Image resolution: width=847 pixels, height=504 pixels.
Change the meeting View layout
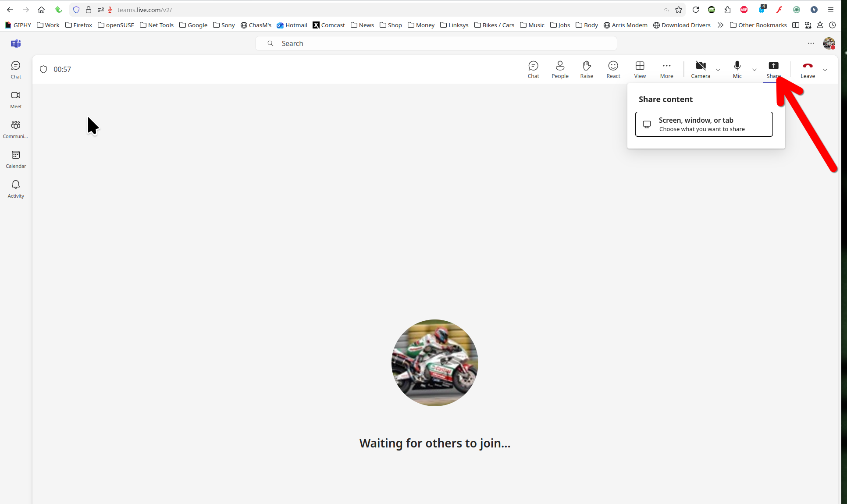pos(640,69)
